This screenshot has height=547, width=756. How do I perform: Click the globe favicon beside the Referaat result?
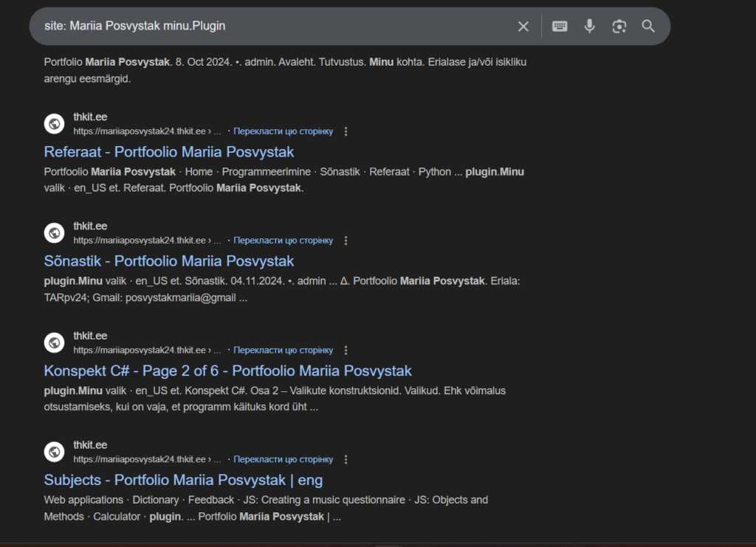[x=55, y=124]
